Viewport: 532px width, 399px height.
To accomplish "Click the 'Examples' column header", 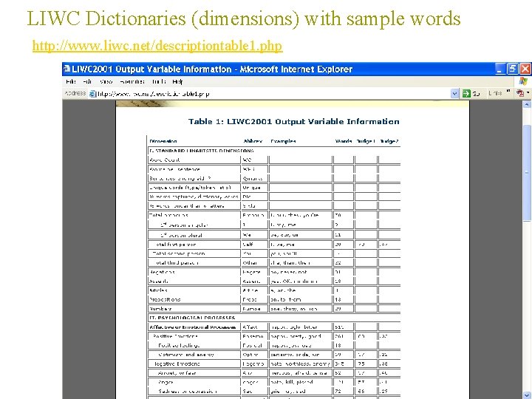I will tap(283, 141).
